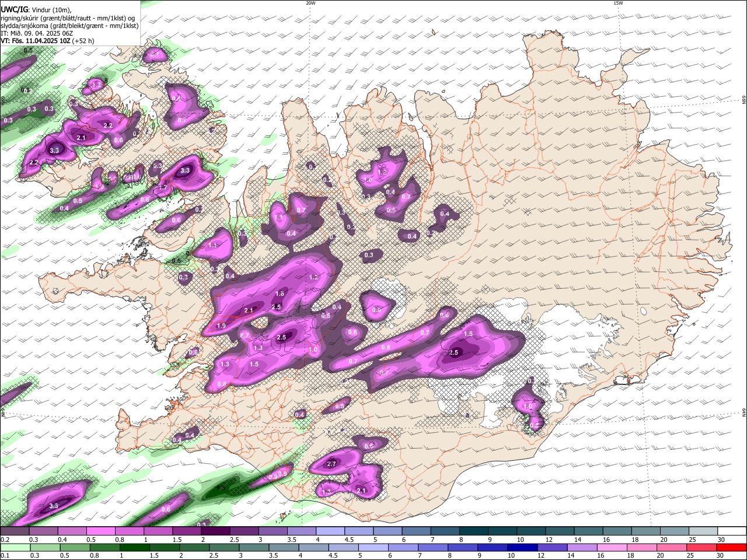Click the 1–1.5 magenta snow legend swatch
747x560 pixels.
pos(159,531)
